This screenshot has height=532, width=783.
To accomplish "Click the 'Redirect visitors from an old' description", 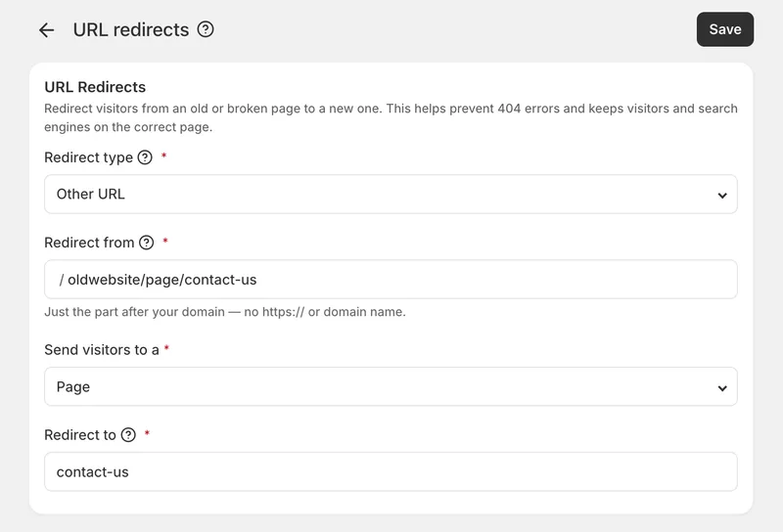I will 391,117.
